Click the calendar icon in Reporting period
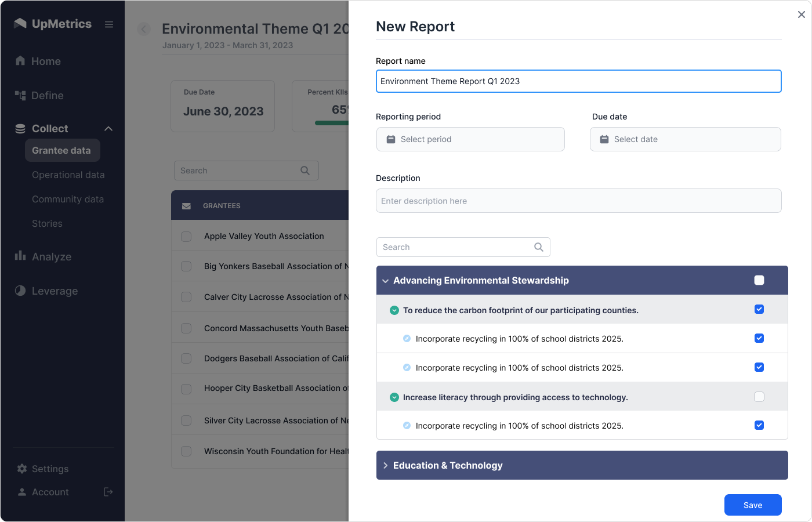The width and height of the screenshot is (812, 522). click(391, 139)
